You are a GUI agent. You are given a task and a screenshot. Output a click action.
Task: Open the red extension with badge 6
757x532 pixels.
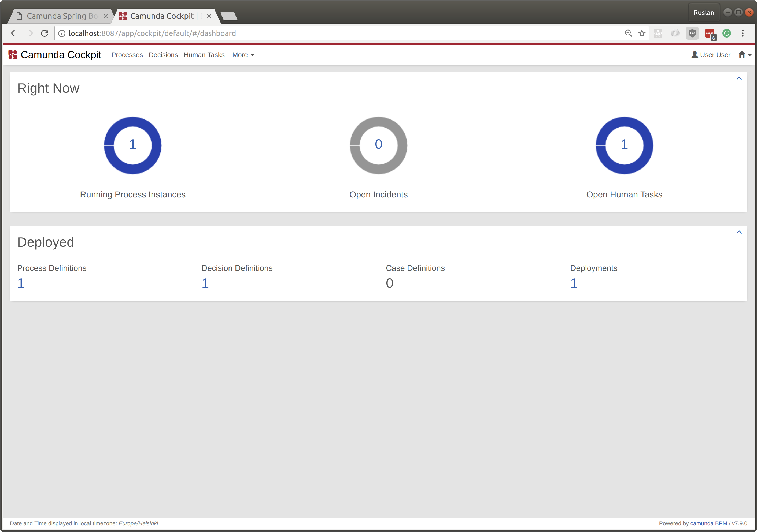tap(710, 33)
